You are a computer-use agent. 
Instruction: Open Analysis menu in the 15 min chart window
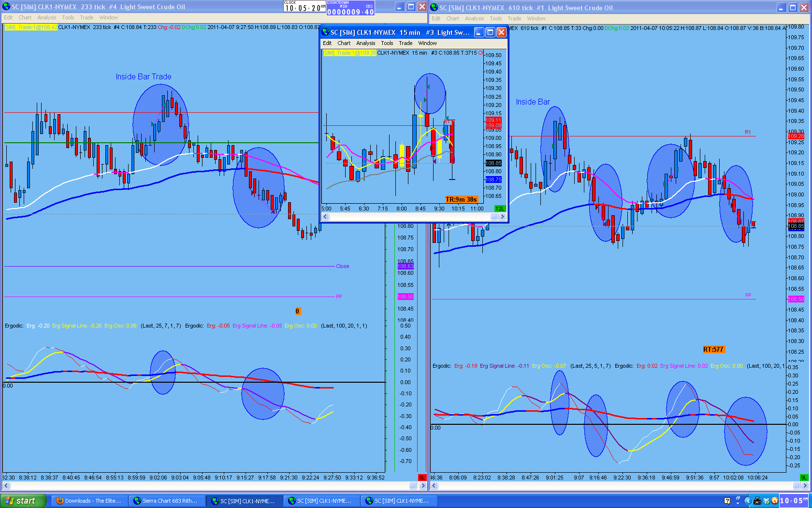click(x=366, y=43)
